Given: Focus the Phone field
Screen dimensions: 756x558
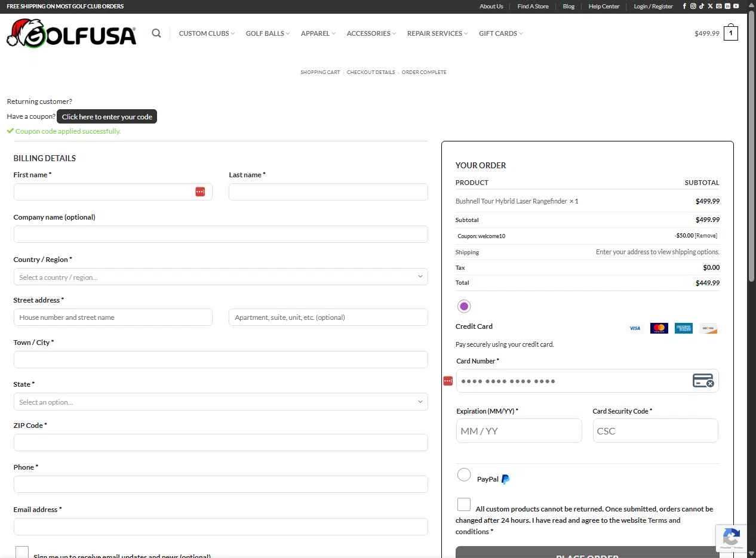Looking at the screenshot, I should [221, 484].
